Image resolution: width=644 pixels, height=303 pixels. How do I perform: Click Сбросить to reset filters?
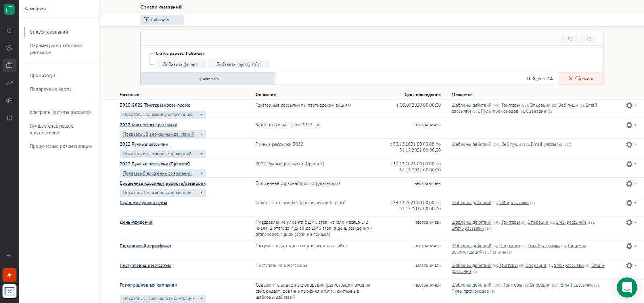click(581, 78)
